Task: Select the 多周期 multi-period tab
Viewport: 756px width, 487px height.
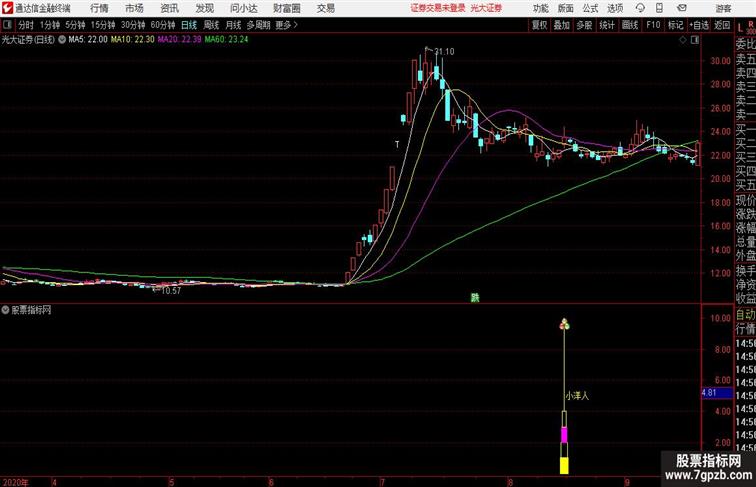Action: (258, 25)
